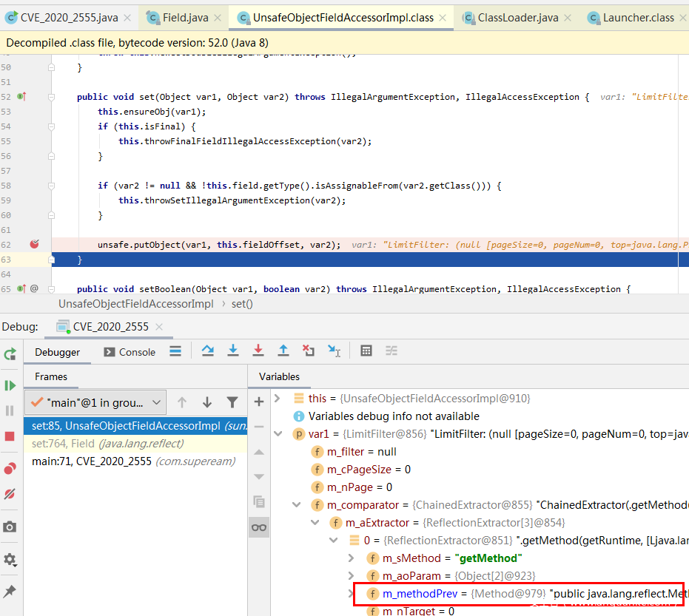Expand the m_sMethod field node
The image size is (689, 616).
(352, 558)
